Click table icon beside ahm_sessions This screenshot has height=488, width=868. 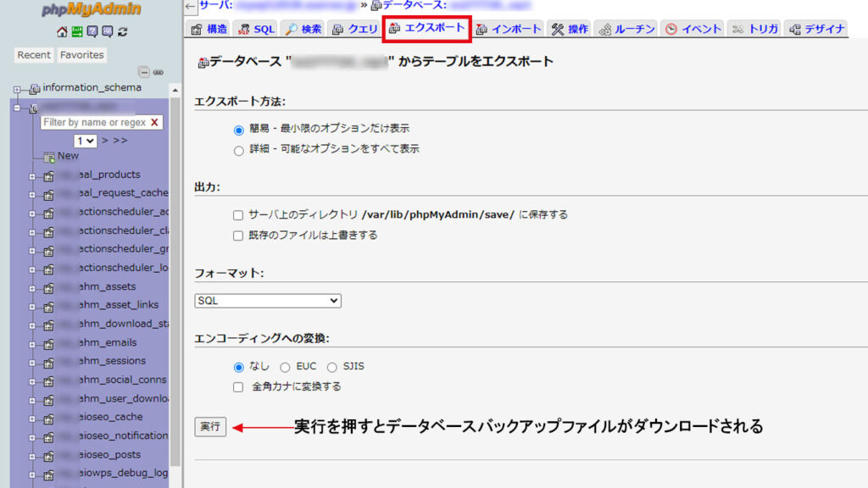[48, 363]
